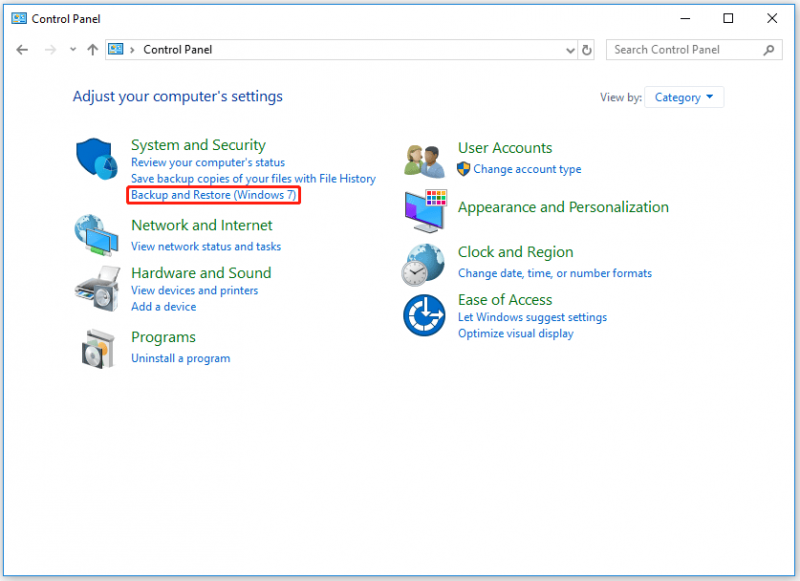Image resolution: width=800 pixels, height=581 pixels.
Task: Open the Hardware and Sound printer icon
Action: (97, 289)
